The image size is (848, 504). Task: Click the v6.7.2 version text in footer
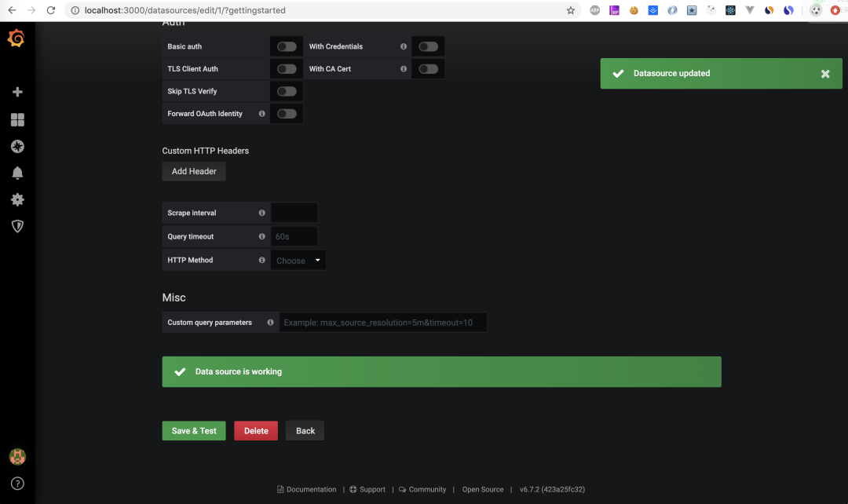tap(552, 489)
